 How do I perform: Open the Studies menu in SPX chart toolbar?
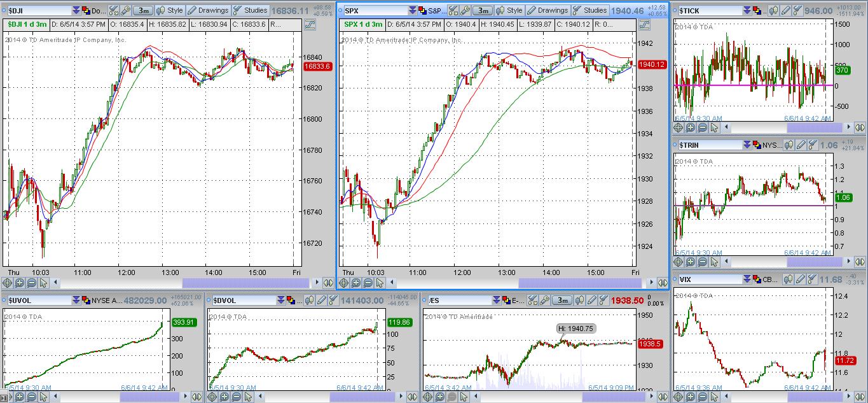pyautogui.click(x=590, y=11)
